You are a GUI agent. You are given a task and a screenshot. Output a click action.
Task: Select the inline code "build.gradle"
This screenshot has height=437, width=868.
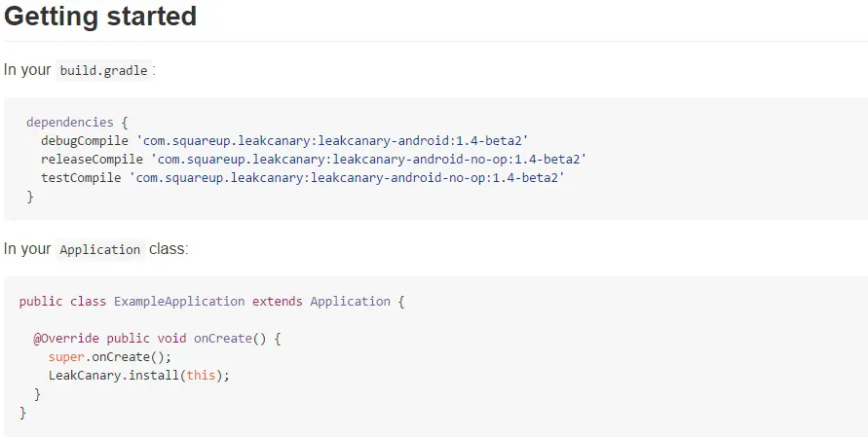tap(103, 71)
